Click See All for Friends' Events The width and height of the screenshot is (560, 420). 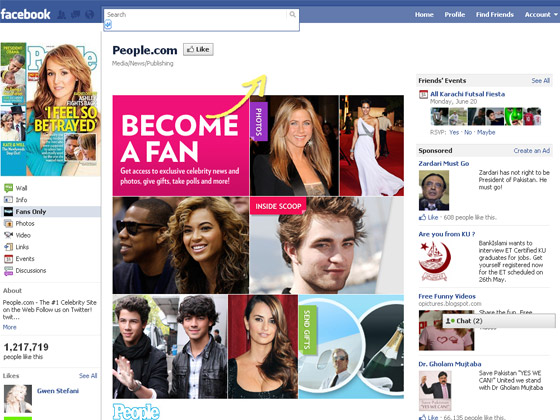[540, 81]
